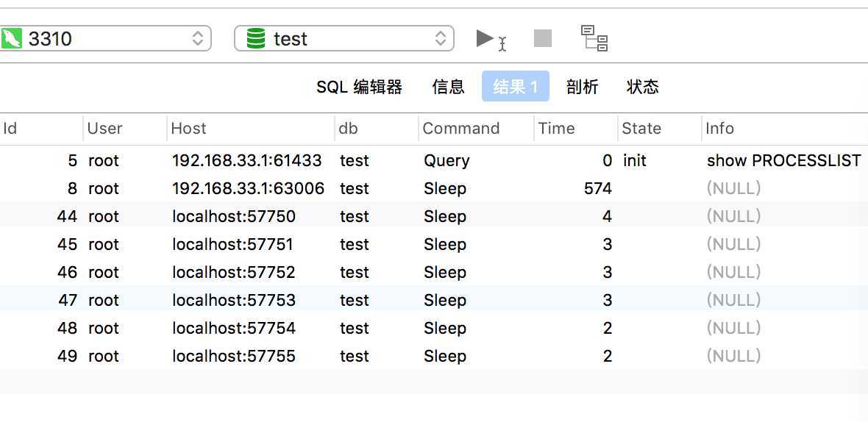Click the stepper arrows on the database selector
The image size is (868, 422).
click(441, 39)
